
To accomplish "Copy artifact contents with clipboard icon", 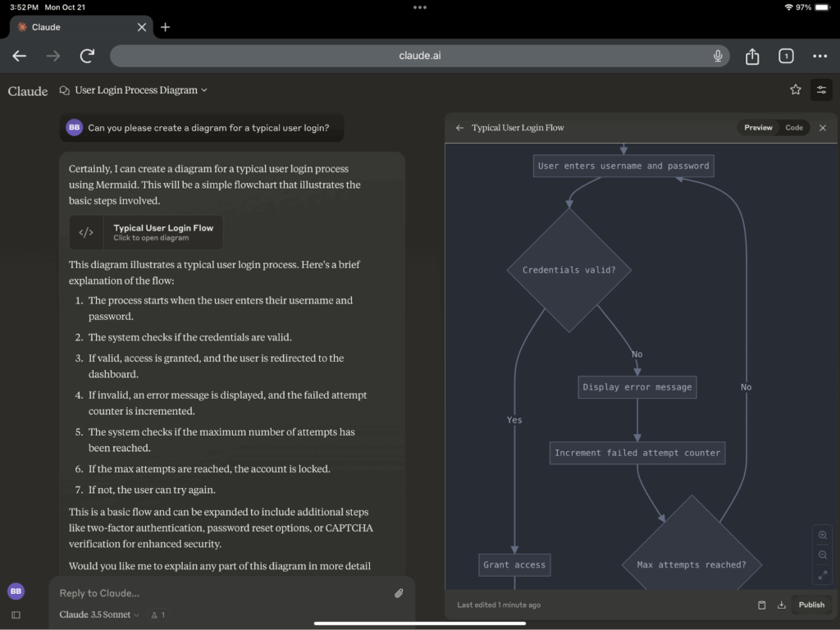I will click(761, 605).
